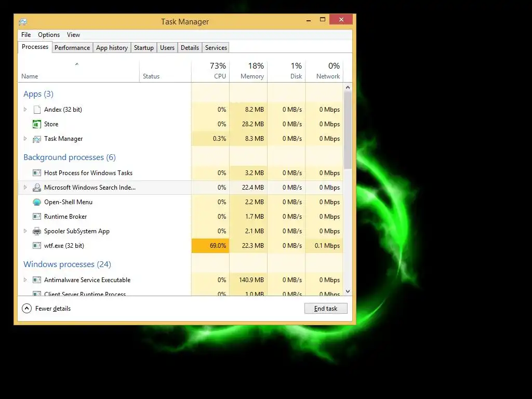The height and width of the screenshot is (399, 532).
Task: Close the Task Manager window
Action: pyautogui.click(x=341, y=20)
